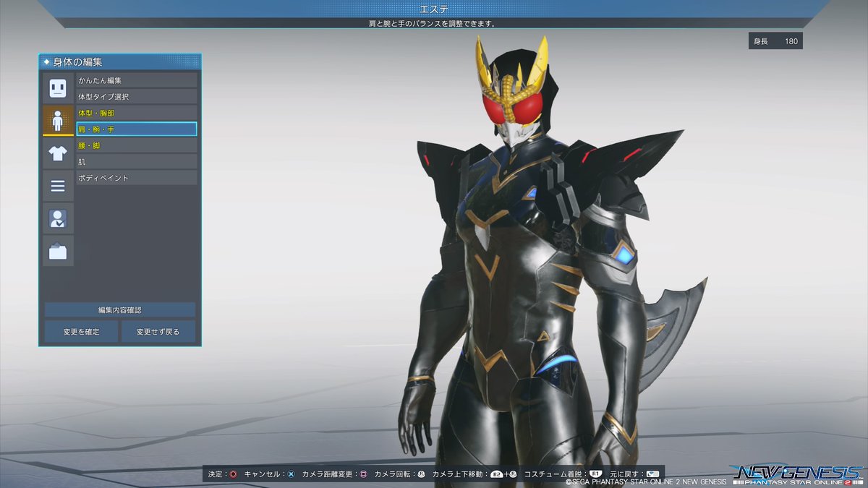
Task: Open the three-line list category icon
Action: [x=58, y=187]
